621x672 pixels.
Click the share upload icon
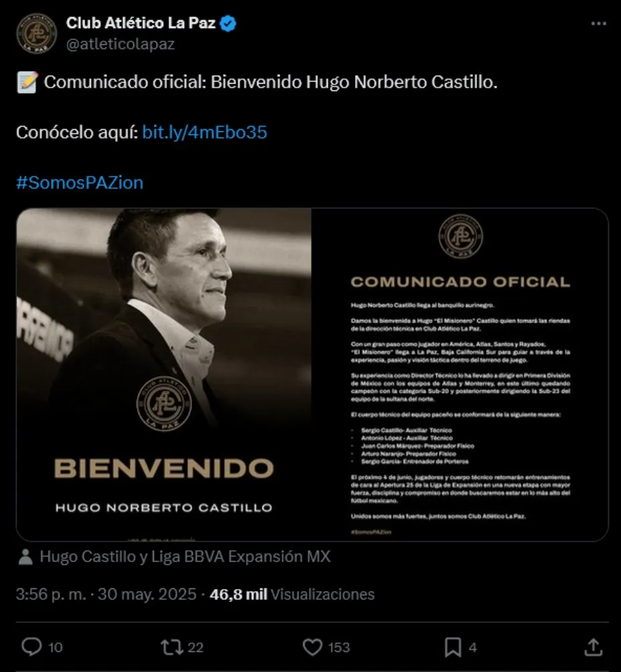[x=593, y=647]
